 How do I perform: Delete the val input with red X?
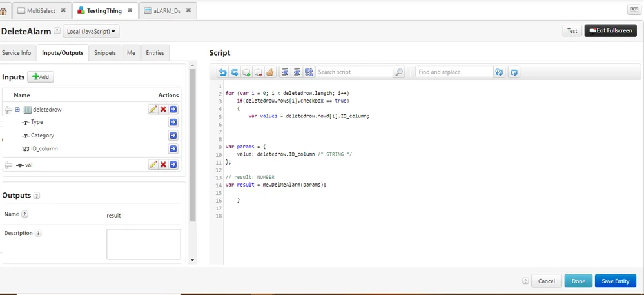163,165
